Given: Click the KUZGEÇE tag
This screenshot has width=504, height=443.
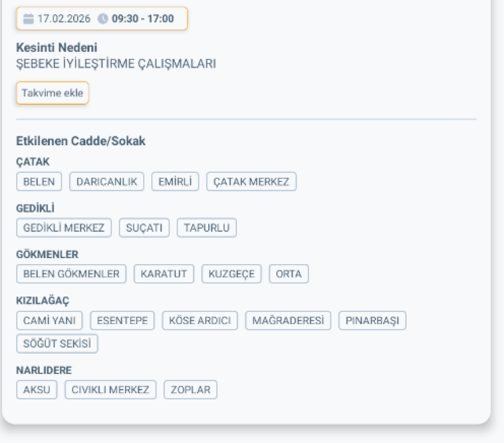Looking at the screenshot, I should [x=232, y=274].
